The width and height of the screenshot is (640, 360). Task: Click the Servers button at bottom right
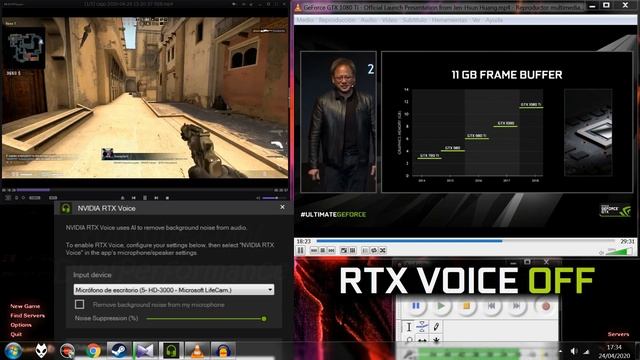pos(618,334)
